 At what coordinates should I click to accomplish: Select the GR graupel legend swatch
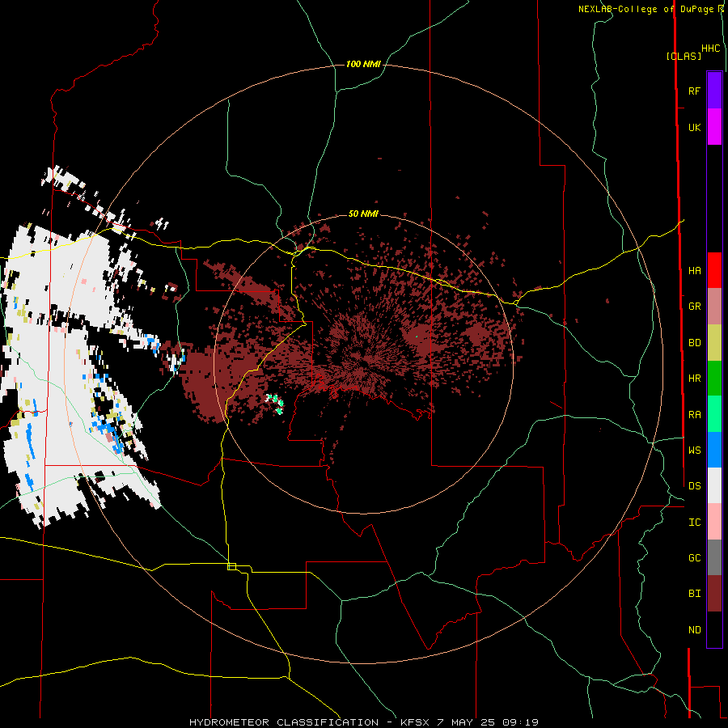tap(714, 306)
